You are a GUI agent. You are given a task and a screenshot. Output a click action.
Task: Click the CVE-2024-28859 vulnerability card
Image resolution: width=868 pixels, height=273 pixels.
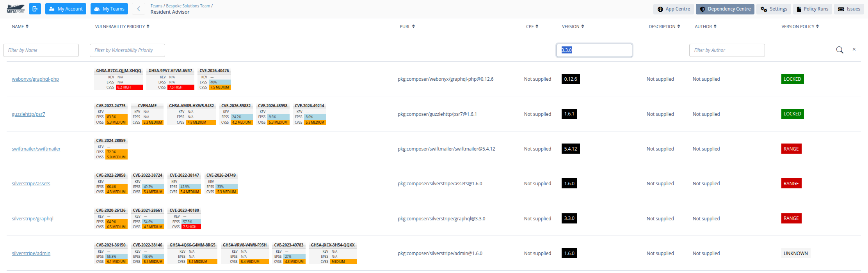coord(111,149)
